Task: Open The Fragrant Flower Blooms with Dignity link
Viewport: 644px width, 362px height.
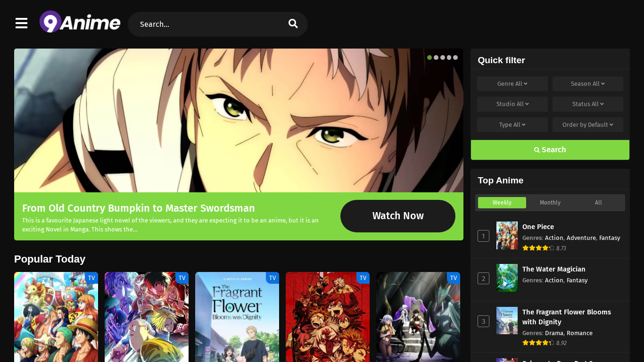Action: click(567, 317)
